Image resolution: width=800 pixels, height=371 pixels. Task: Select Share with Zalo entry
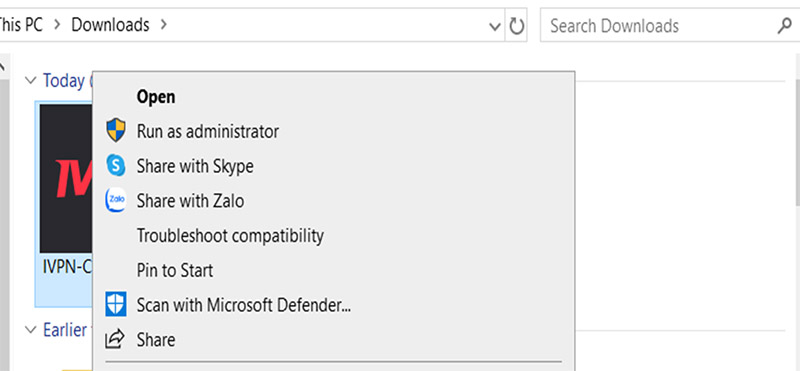[x=190, y=201]
